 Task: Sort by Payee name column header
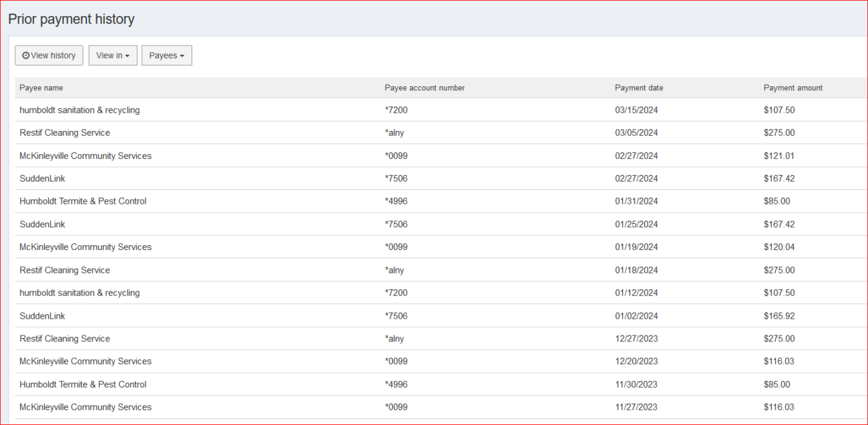pos(41,88)
